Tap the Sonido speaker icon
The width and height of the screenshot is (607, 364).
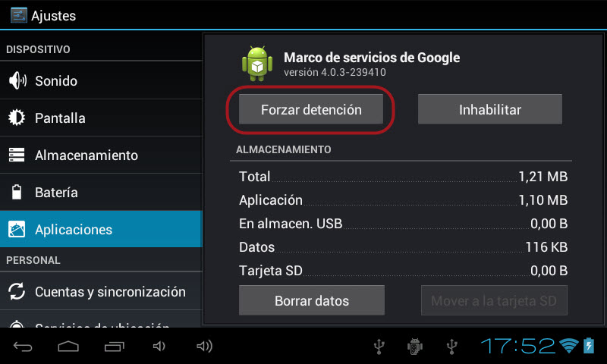click(17, 80)
